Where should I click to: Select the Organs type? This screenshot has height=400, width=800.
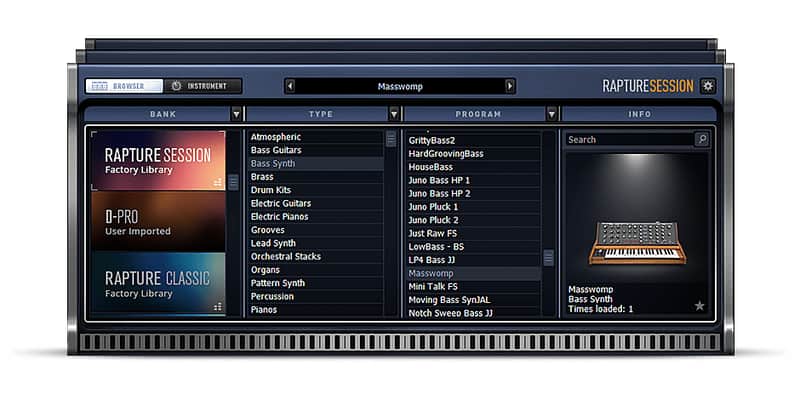(316, 269)
